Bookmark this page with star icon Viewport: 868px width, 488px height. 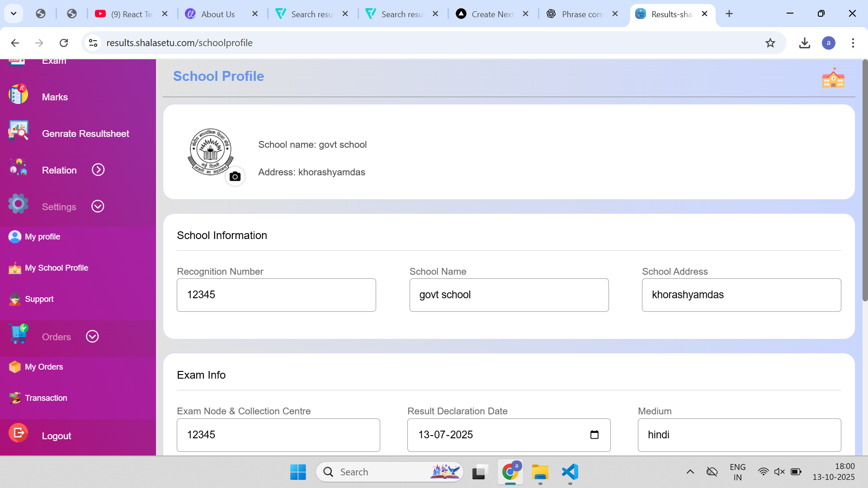[x=770, y=43]
